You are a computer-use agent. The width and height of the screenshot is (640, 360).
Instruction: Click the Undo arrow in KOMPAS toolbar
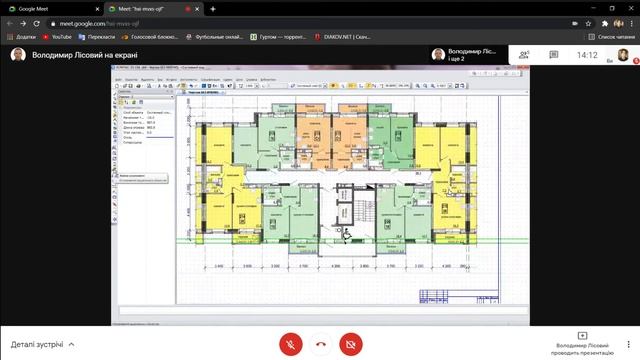point(191,86)
